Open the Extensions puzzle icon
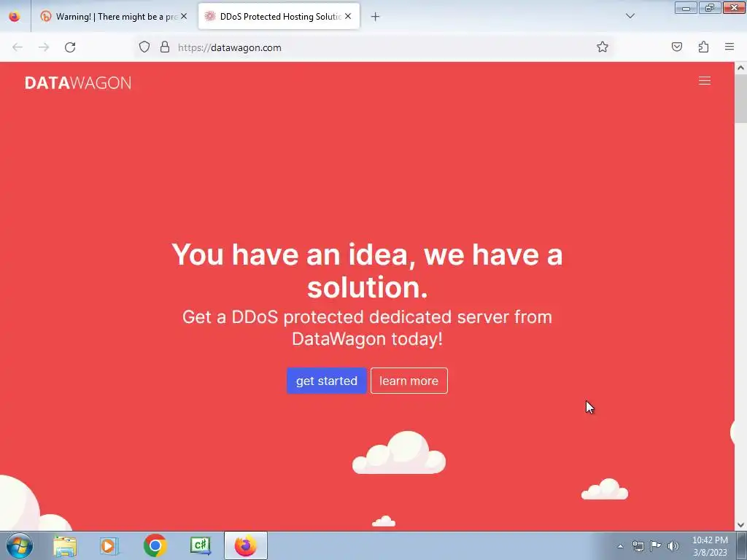 703,47
